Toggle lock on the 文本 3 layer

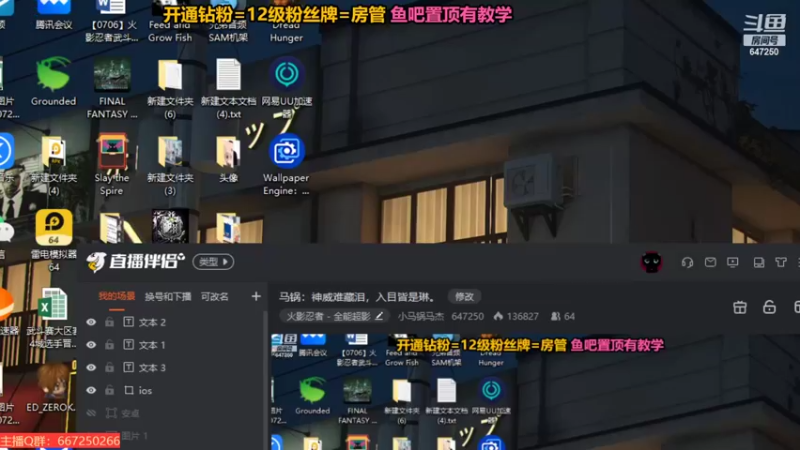[109, 367]
